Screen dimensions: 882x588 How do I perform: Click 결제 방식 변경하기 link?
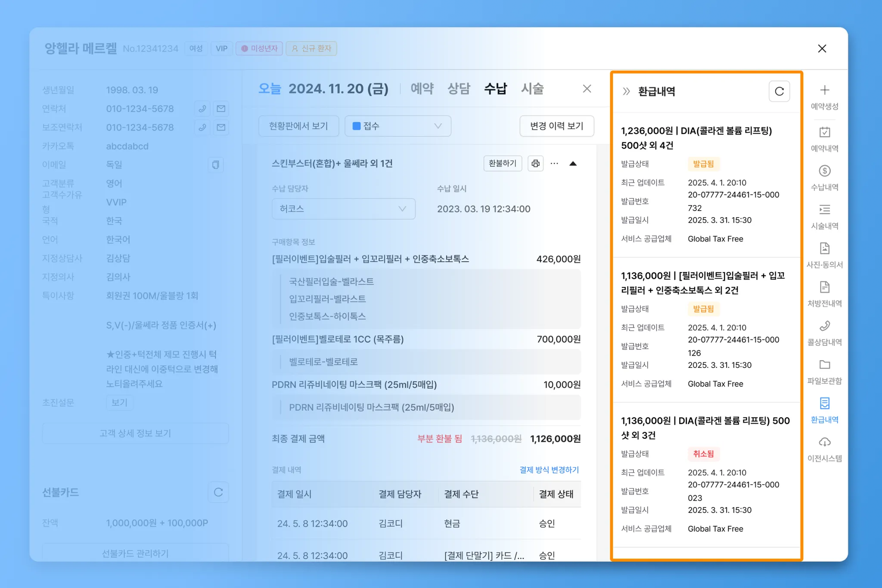pyautogui.click(x=549, y=470)
